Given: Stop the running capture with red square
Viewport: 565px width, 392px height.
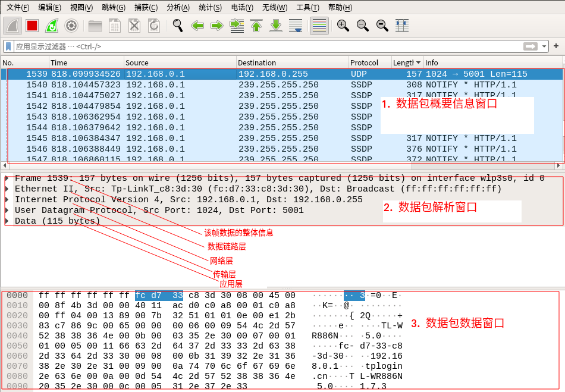Looking at the screenshot, I should (x=32, y=26).
